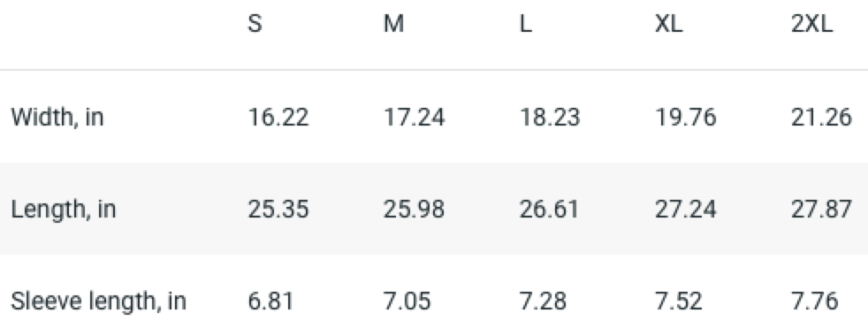Click the 7.28 sleeve length value
The height and width of the screenshot is (336, 868).
tap(543, 302)
